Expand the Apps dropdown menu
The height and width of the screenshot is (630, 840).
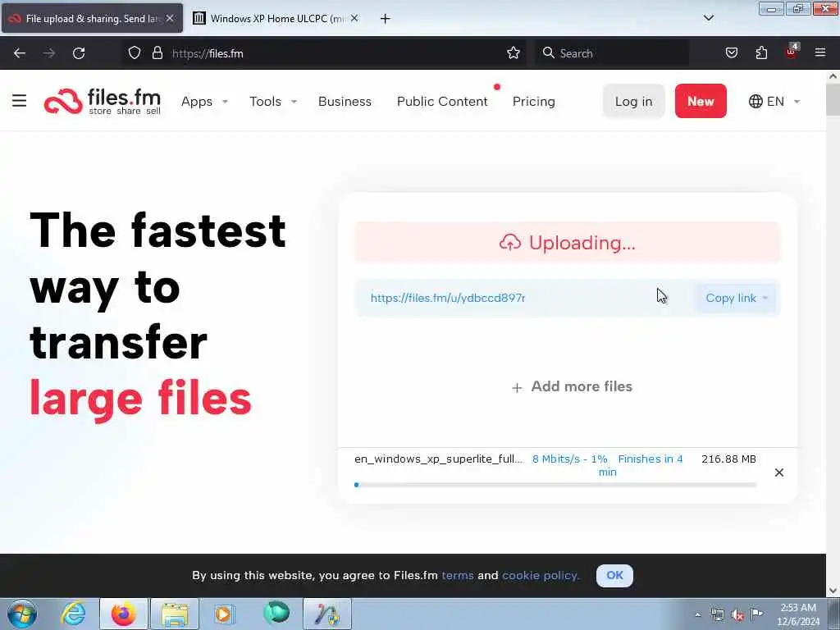(x=204, y=101)
